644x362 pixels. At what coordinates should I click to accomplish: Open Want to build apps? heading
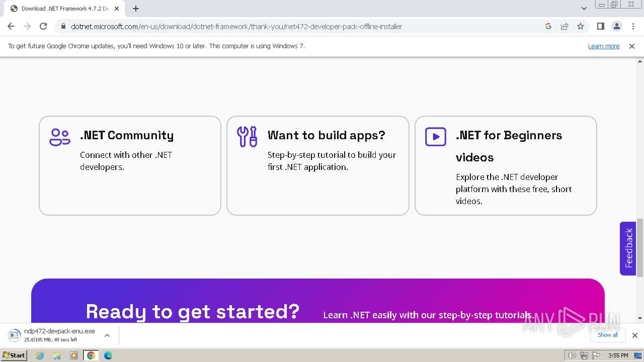pyautogui.click(x=327, y=135)
